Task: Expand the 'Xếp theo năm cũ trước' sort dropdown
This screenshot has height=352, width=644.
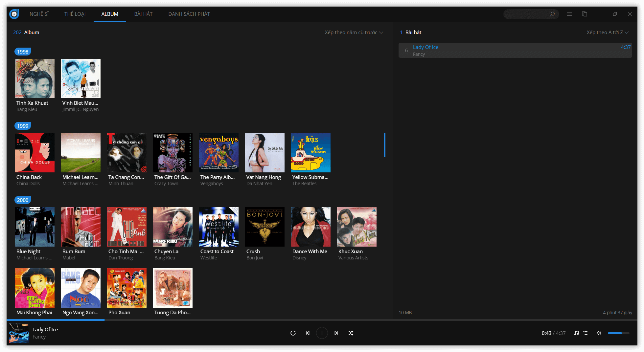Action: pos(354,33)
